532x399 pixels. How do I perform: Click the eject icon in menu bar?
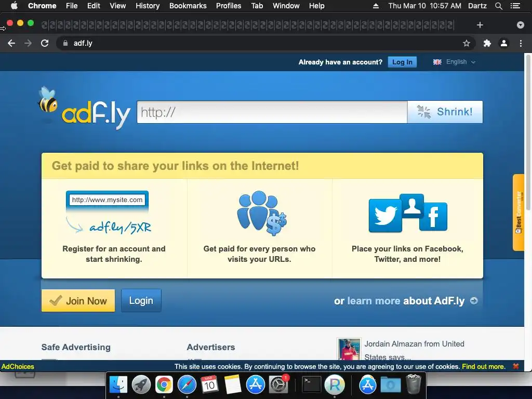click(x=376, y=6)
